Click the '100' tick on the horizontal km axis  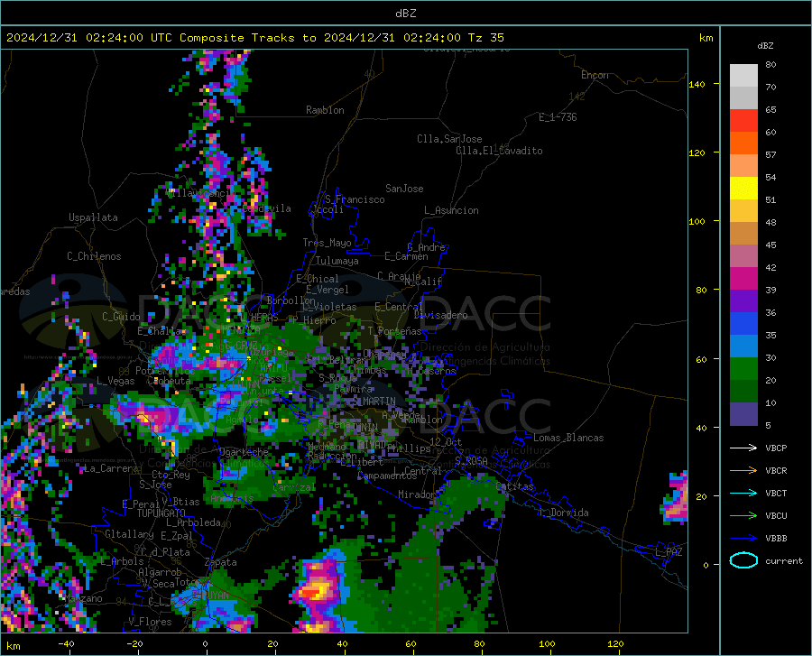(x=547, y=643)
